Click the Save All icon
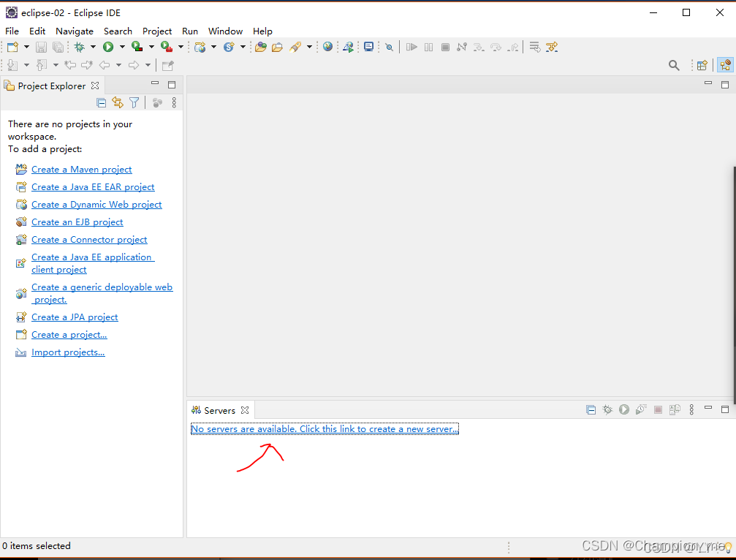This screenshot has height=560, width=736. coord(58,47)
